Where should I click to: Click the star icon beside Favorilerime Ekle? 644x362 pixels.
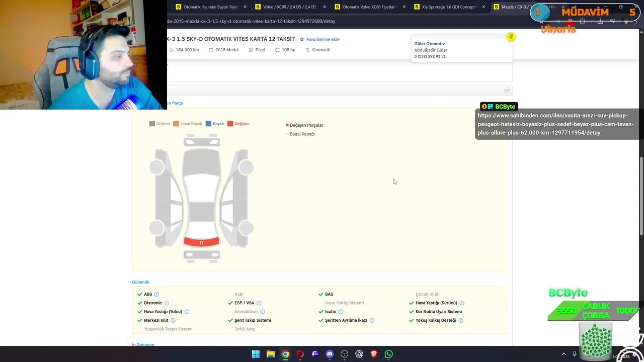point(302,39)
